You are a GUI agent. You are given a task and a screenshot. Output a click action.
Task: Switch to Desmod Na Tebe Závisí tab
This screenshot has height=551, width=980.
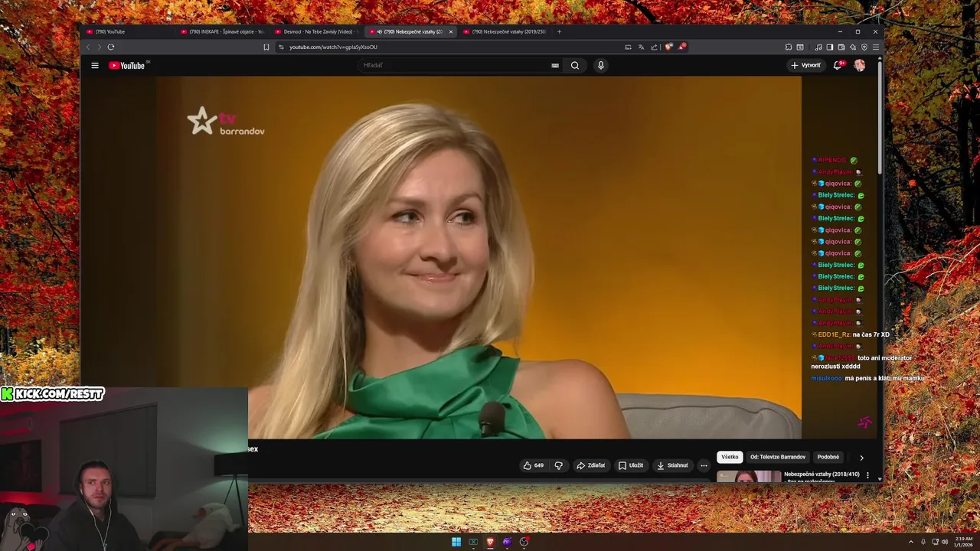pos(316,31)
